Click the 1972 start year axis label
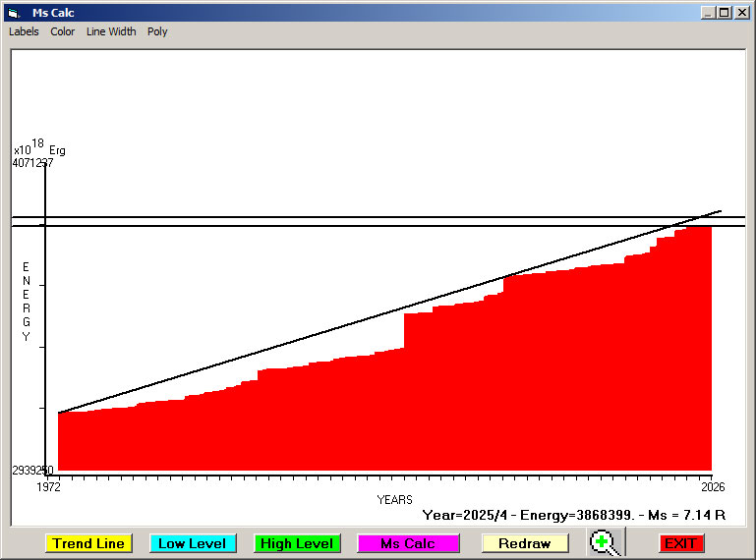This screenshot has width=756, height=560. 49,487
